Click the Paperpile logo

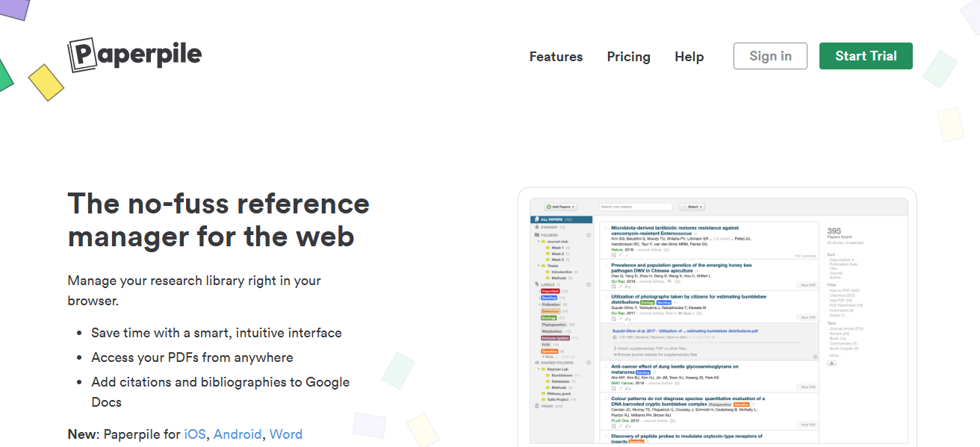click(x=134, y=54)
